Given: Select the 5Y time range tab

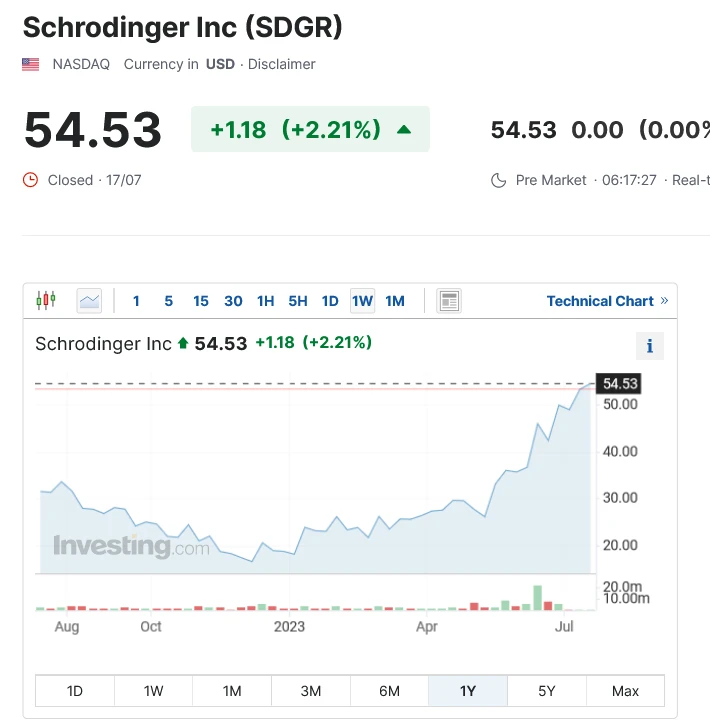Looking at the screenshot, I should [x=546, y=691].
